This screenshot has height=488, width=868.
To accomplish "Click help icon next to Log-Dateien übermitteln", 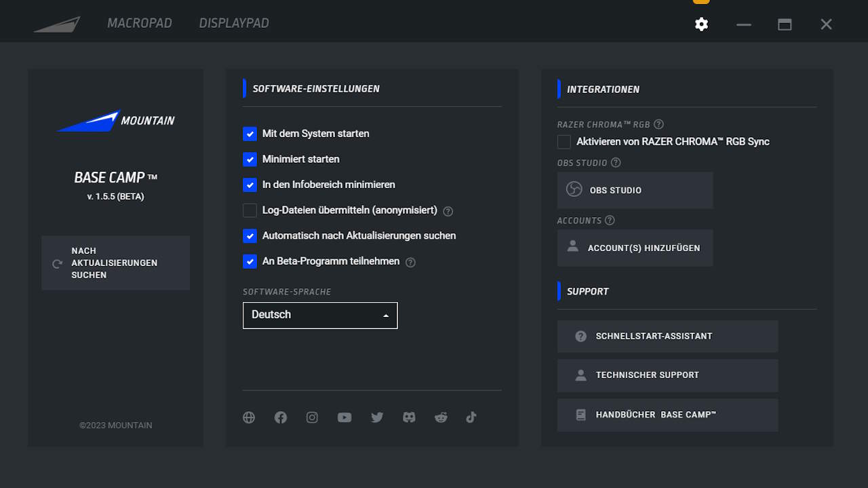I will [x=448, y=211].
